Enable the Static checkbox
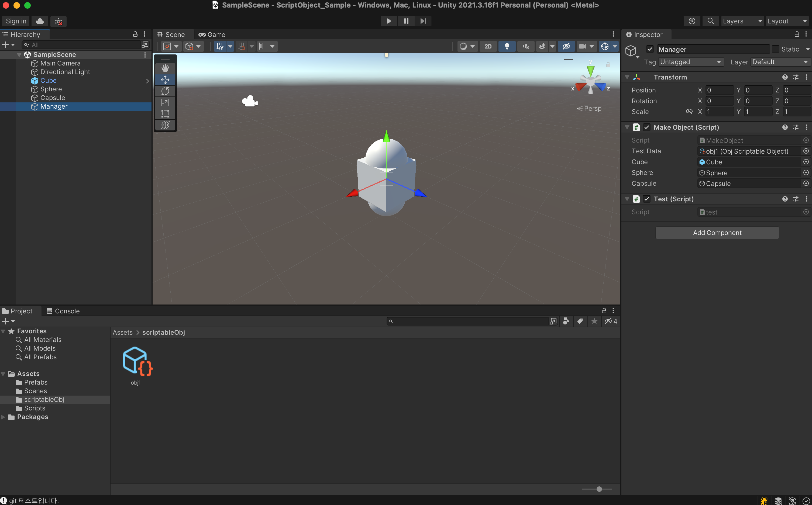 point(776,49)
